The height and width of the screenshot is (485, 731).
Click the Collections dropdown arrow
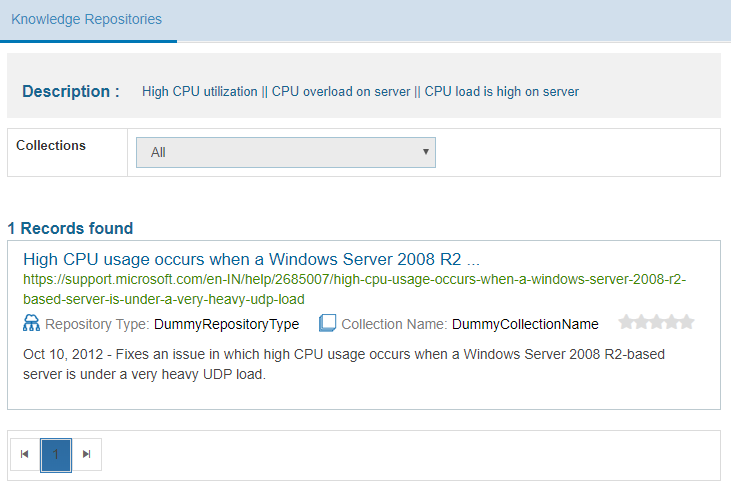[426, 152]
